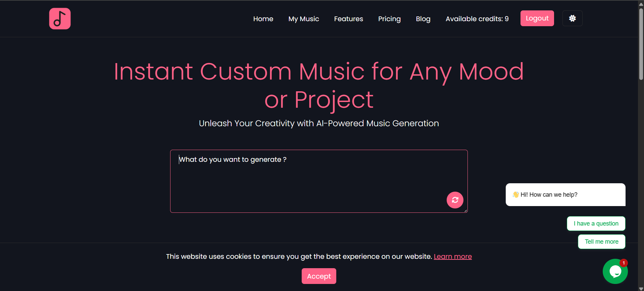Open the Pricing page
The image size is (644, 291).
(x=389, y=19)
